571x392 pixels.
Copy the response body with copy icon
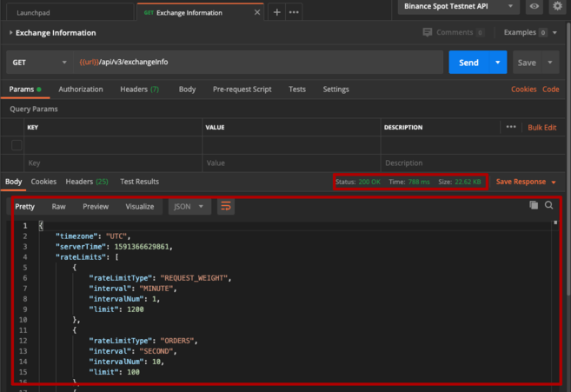click(534, 205)
